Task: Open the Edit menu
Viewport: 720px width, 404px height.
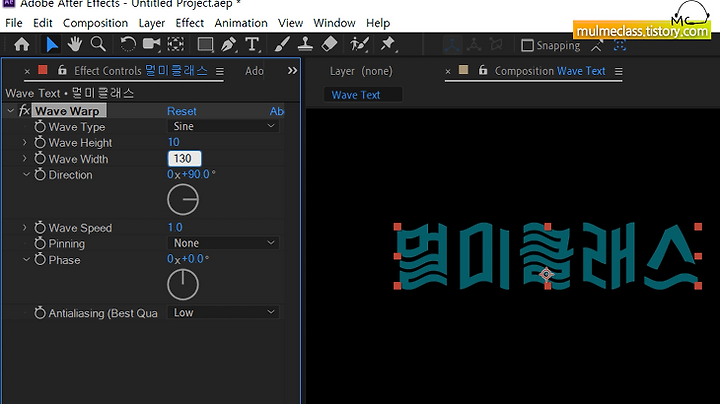Action: pos(43,23)
